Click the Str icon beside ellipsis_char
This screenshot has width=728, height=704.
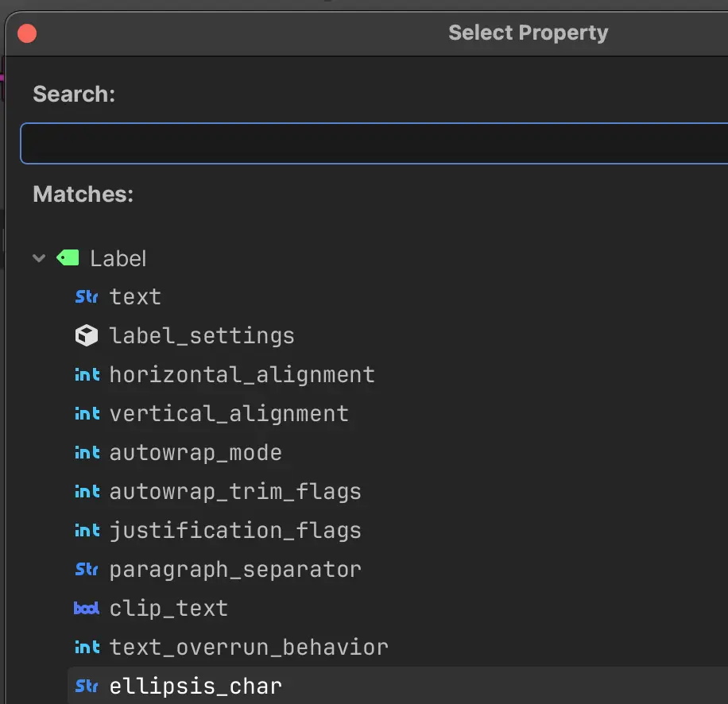point(86,686)
